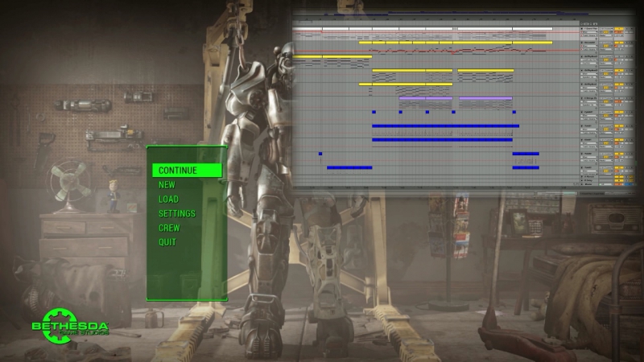This screenshot has height=362, width=644.
Task: Unfold the third track in the DAW
Action: click(582, 56)
